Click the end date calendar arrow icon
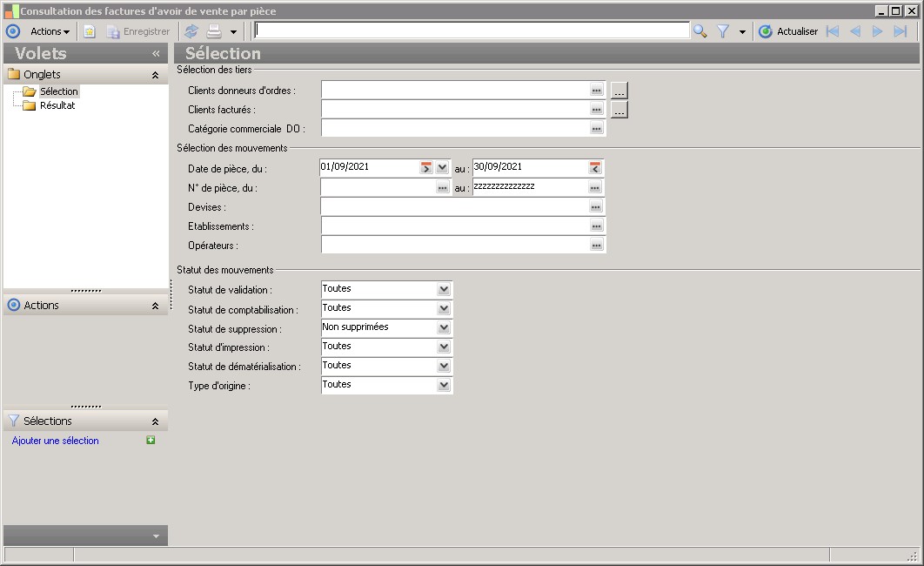 coord(595,167)
